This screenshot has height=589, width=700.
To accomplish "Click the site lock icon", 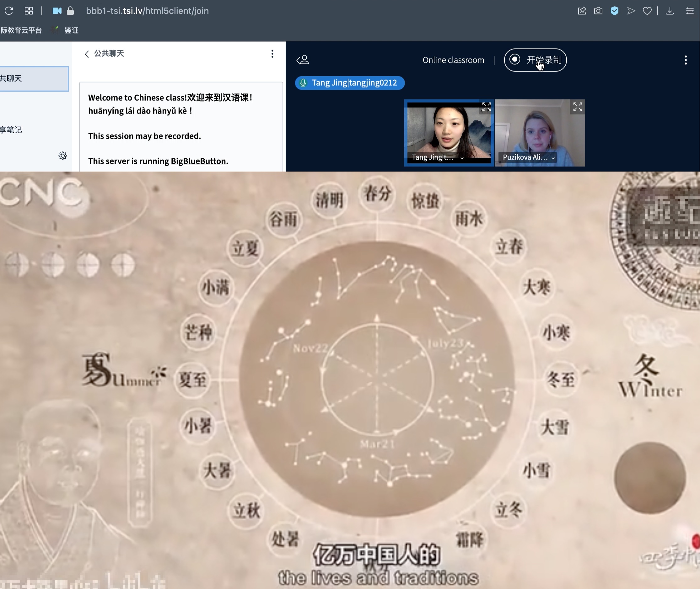I will 70,11.
